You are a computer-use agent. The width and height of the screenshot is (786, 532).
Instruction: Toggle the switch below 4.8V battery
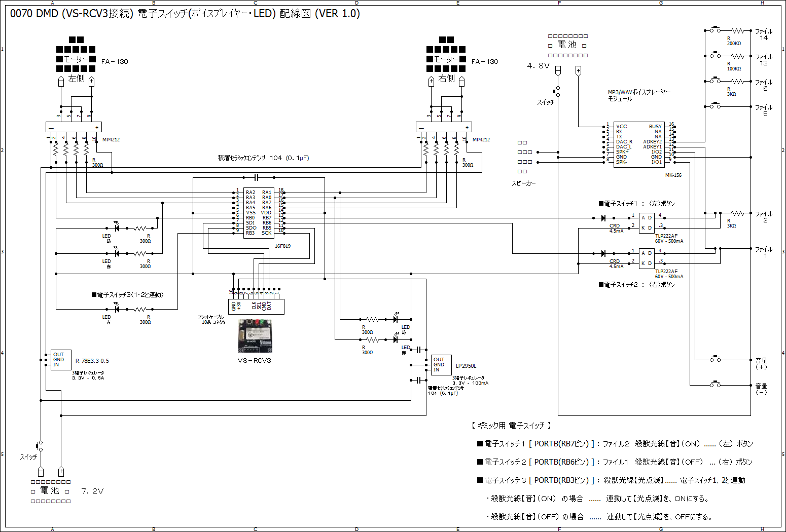pyautogui.click(x=557, y=92)
